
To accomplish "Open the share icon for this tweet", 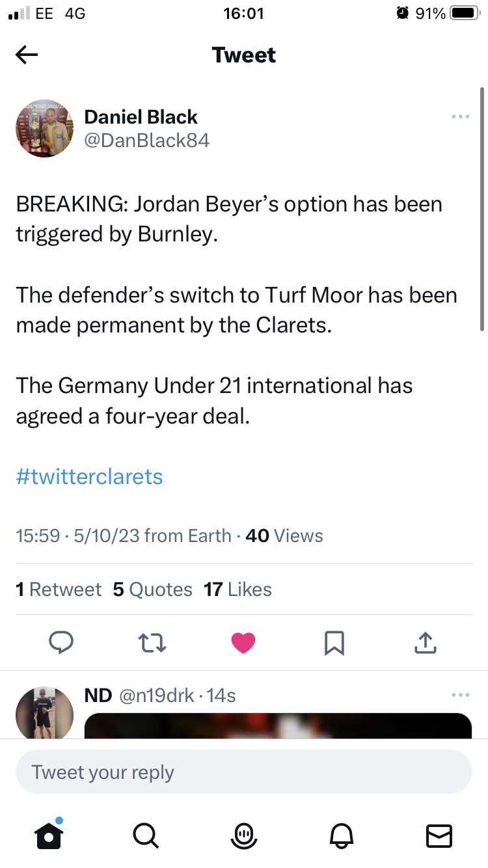I will coord(424,643).
